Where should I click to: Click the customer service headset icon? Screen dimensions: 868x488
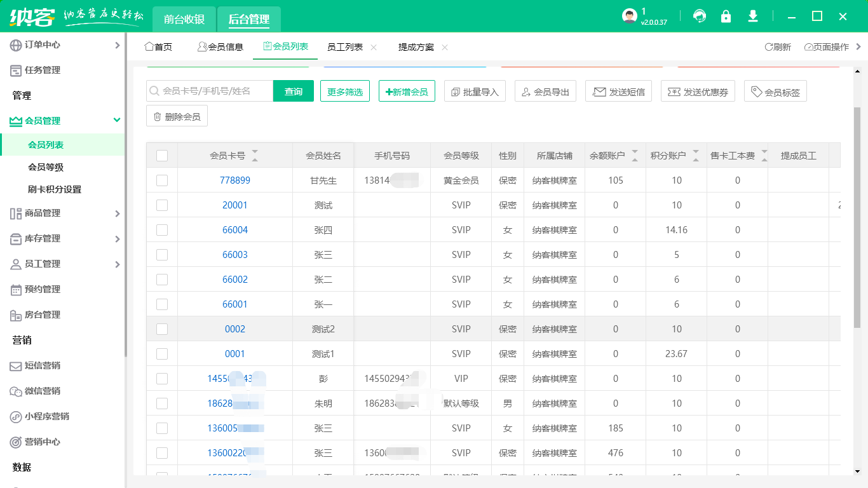click(700, 17)
